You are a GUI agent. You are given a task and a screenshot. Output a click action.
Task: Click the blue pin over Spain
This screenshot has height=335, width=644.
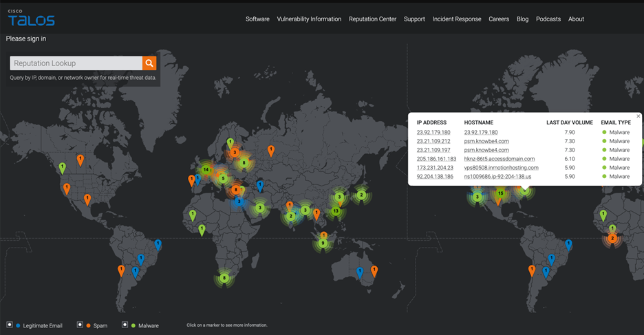[197, 179]
